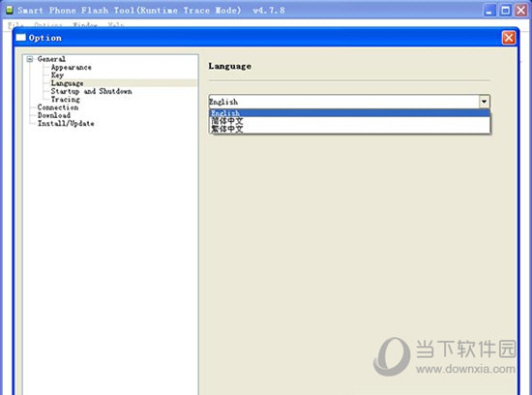
Task: Select Appearance in the options tree
Action: 72,67
